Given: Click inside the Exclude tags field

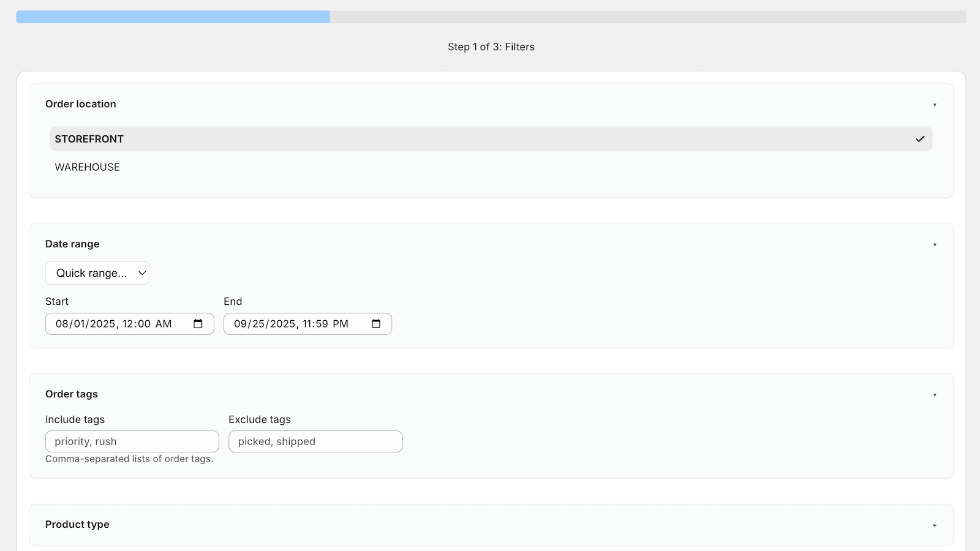Looking at the screenshot, I should [315, 441].
